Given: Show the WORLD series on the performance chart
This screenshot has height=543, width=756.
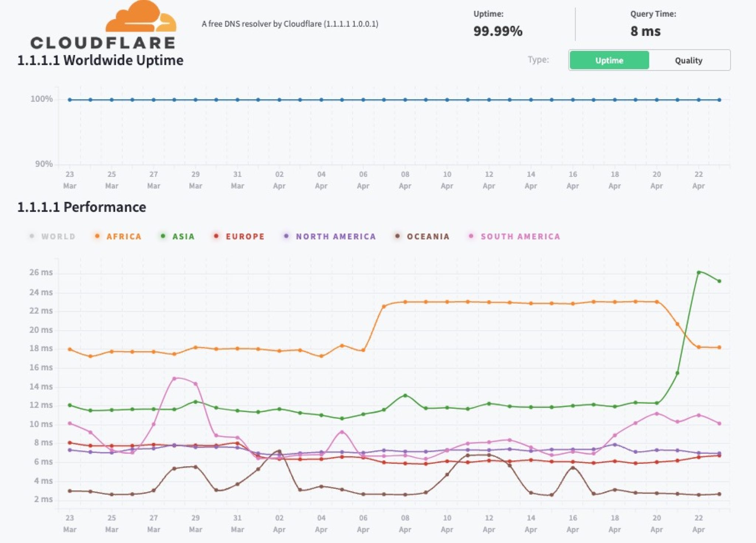Looking at the screenshot, I should pyautogui.click(x=57, y=236).
